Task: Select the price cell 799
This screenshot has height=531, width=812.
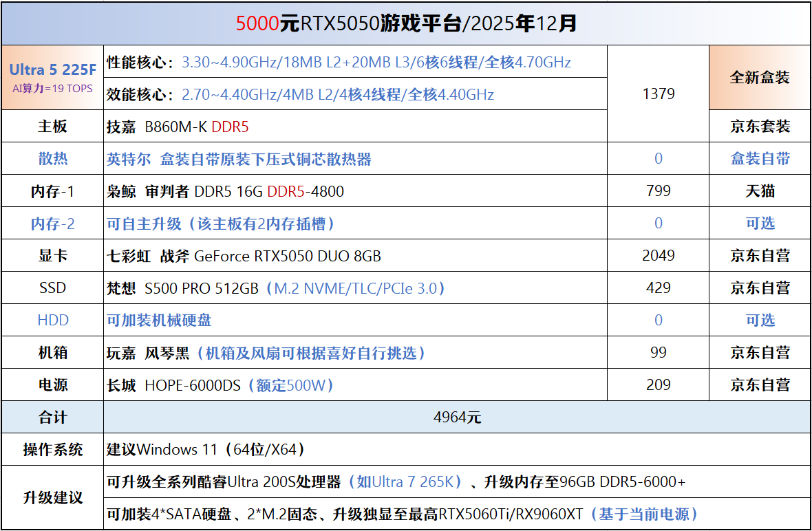Action: coord(658,191)
